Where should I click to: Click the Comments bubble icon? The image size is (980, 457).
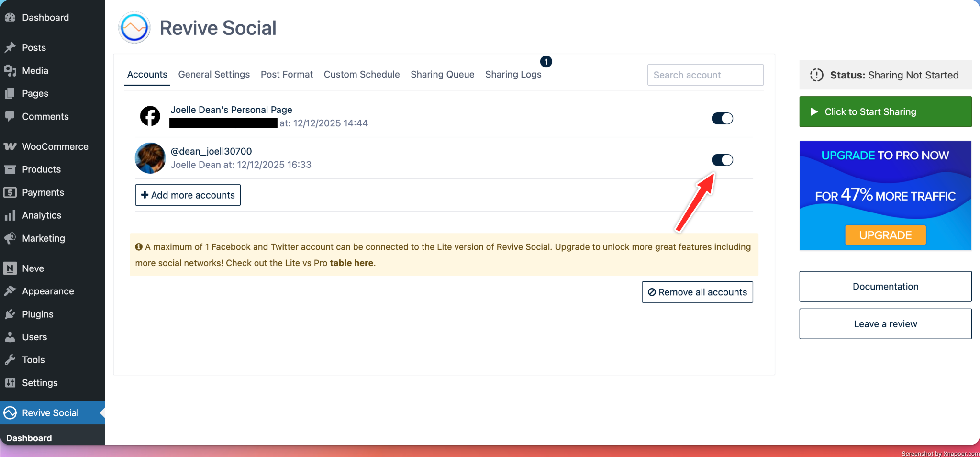(x=10, y=116)
